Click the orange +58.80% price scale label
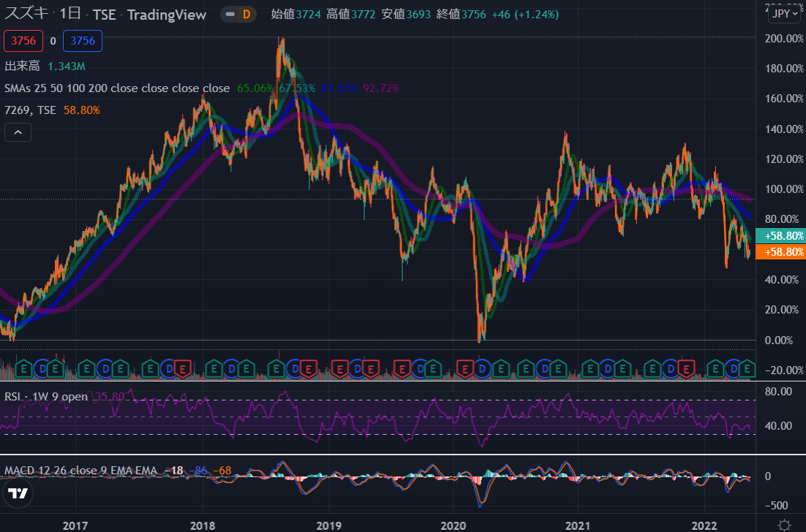This screenshot has width=806, height=532. click(781, 252)
